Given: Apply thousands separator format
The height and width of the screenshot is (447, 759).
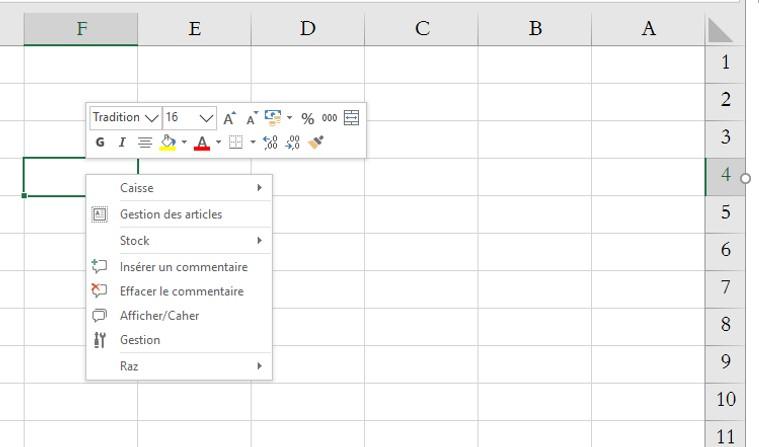Looking at the screenshot, I should pyautogui.click(x=329, y=118).
